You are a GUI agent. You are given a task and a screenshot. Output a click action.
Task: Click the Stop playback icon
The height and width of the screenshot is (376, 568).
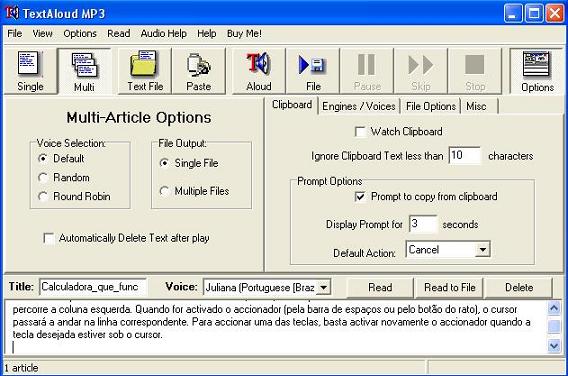click(475, 71)
